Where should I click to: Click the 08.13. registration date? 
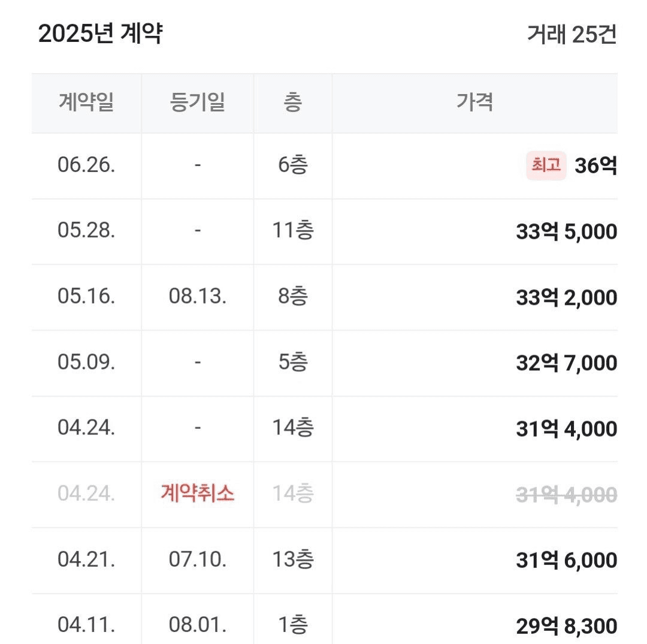tap(197, 296)
